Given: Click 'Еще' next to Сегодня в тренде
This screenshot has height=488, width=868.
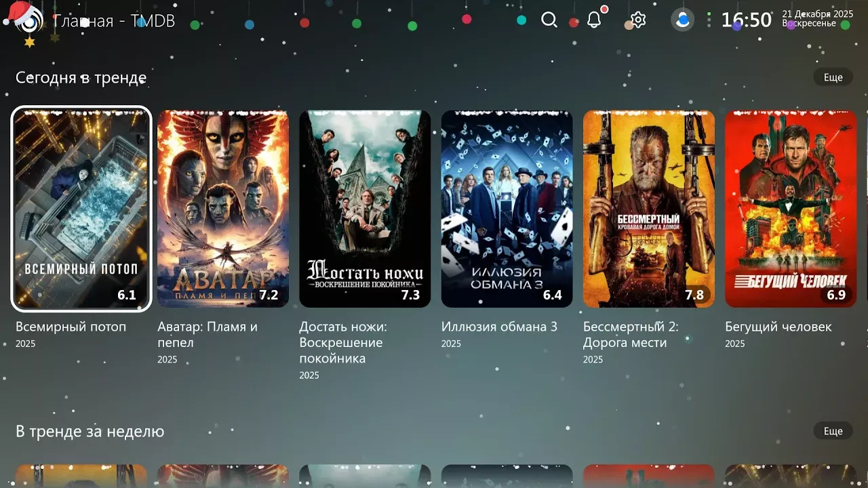Looking at the screenshot, I should (x=833, y=77).
